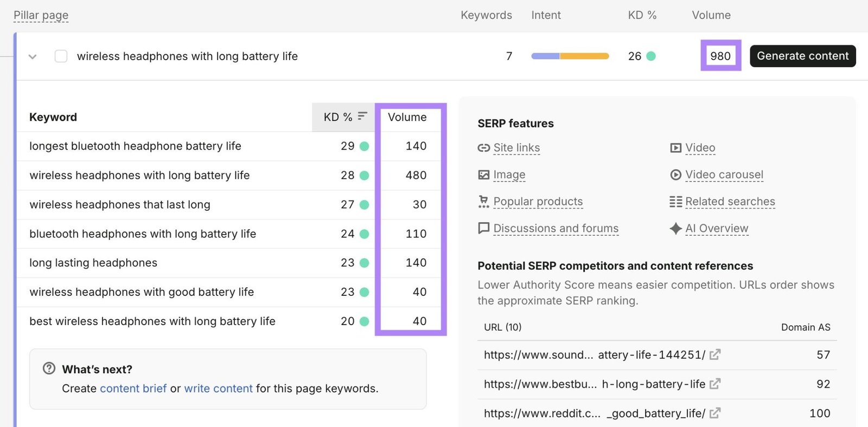Screen dimensions: 868x427
Task: Select keyword longest bluetooth headphone battery life
Action: (x=135, y=146)
